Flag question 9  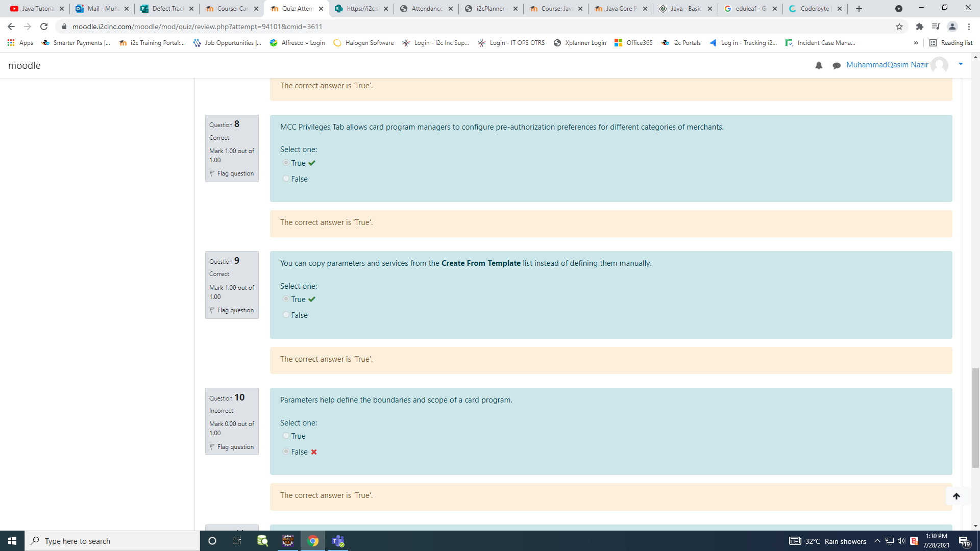[x=232, y=310]
